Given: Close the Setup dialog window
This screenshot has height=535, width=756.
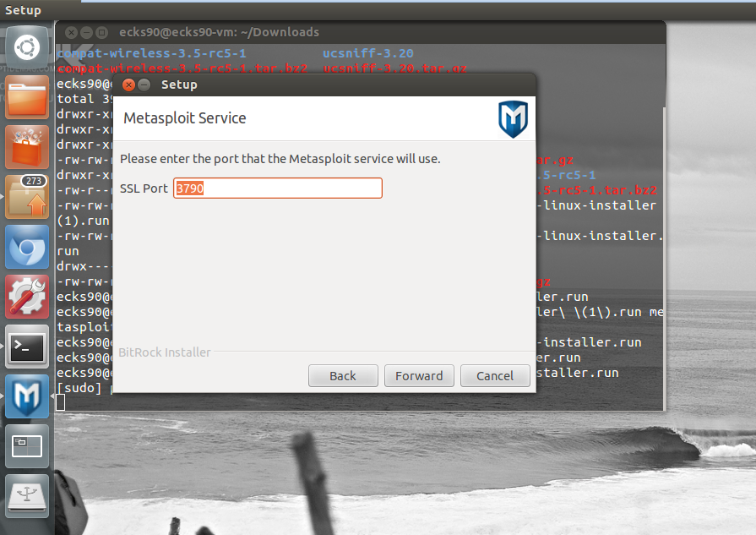Looking at the screenshot, I should 128,85.
